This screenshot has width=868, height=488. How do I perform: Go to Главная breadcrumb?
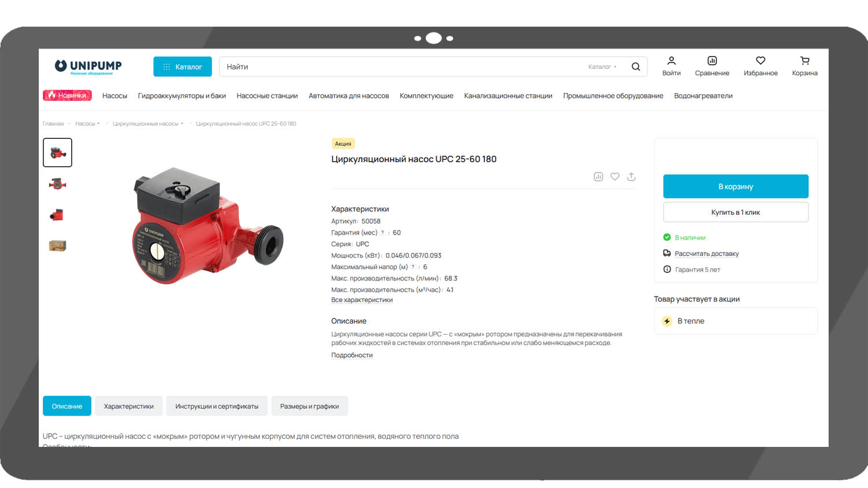pos(53,124)
